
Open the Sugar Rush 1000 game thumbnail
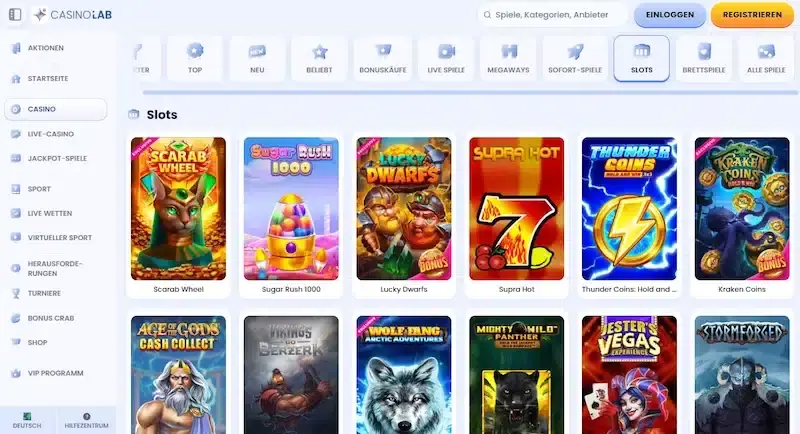[x=291, y=209]
